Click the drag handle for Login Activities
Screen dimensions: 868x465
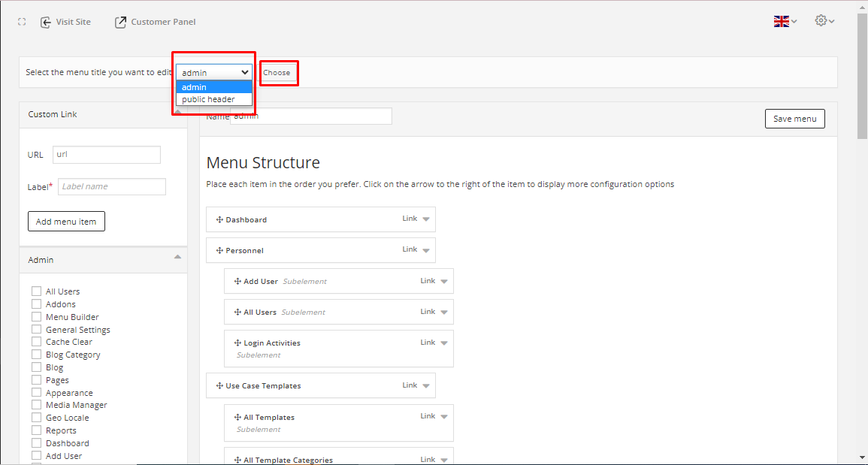click(237, 343)
